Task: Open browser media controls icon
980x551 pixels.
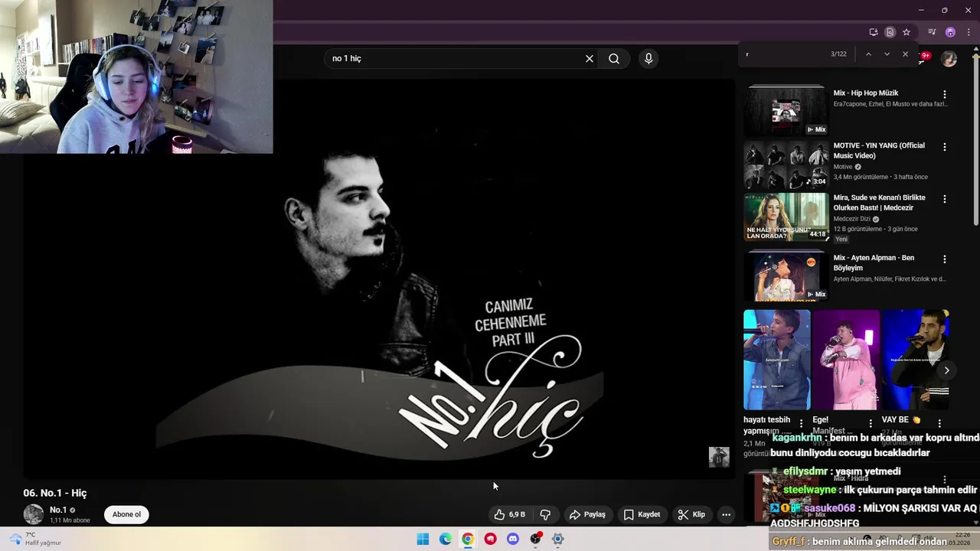Action: 932,32
